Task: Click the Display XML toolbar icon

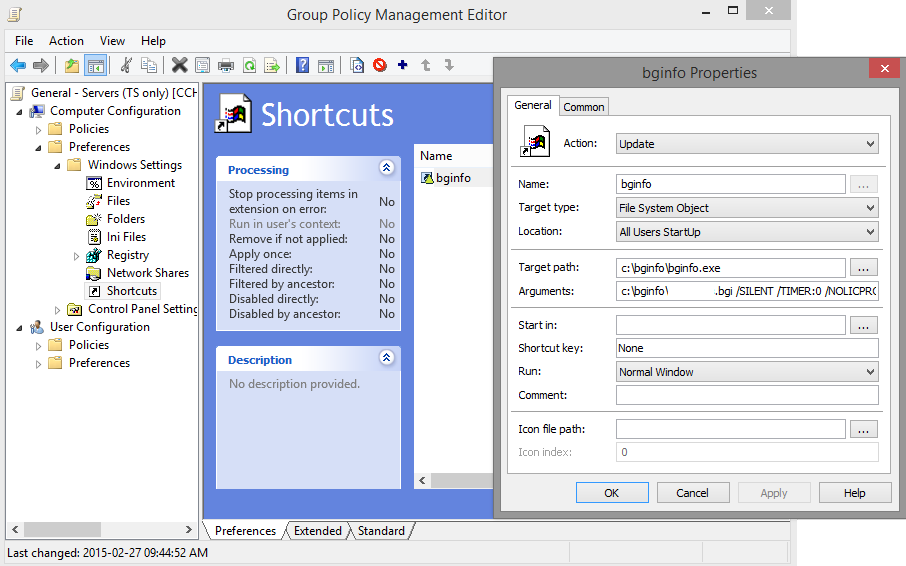Action: (x=357, y=65)
